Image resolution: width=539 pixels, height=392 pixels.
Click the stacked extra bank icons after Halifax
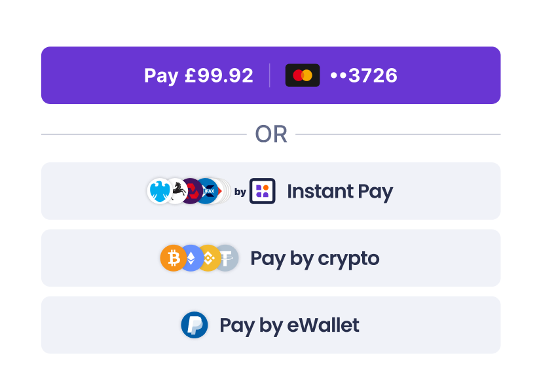click(225, 191)
